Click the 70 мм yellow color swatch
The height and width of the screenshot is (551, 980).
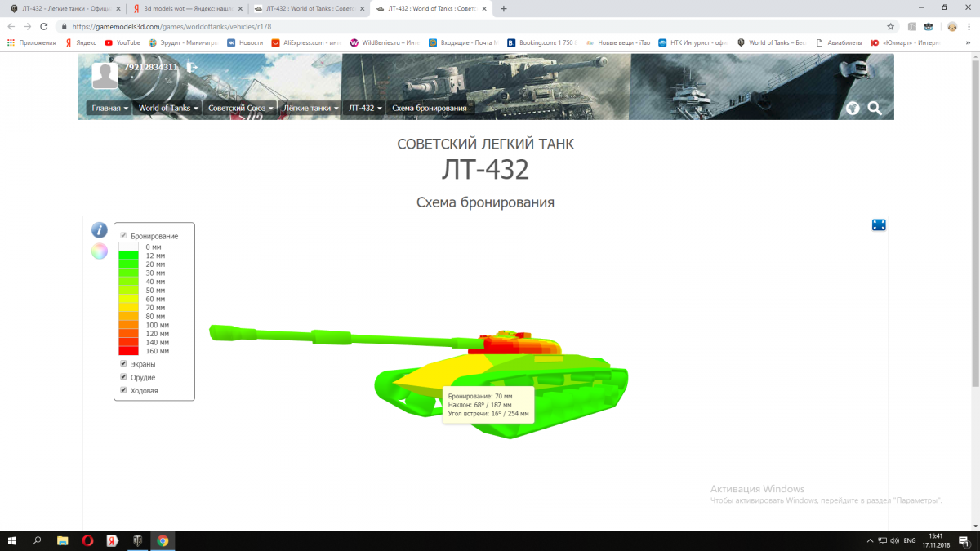[128, 308]
